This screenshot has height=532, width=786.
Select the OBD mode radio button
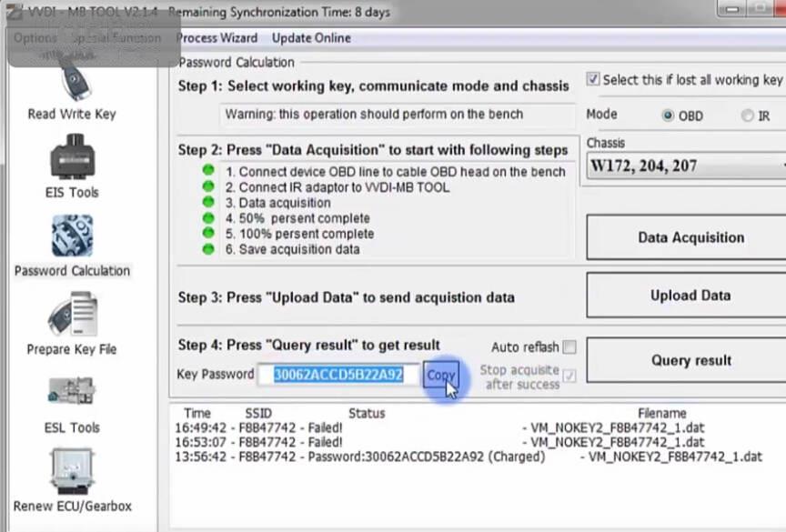click(668, 115)
